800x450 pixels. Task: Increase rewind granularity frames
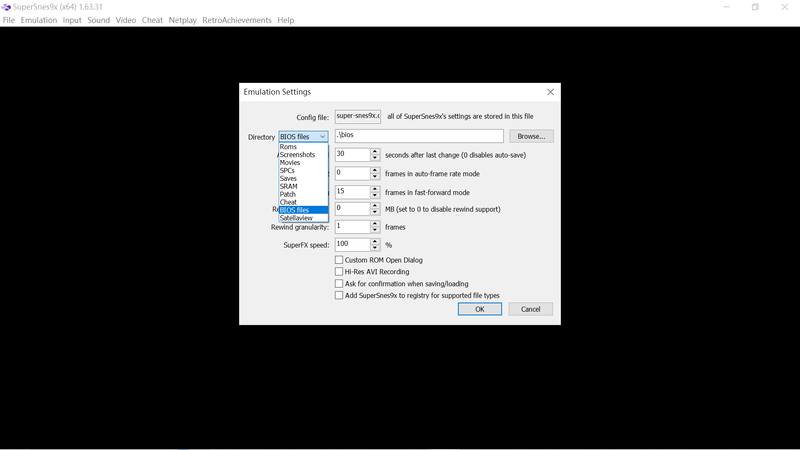[375, 223]
